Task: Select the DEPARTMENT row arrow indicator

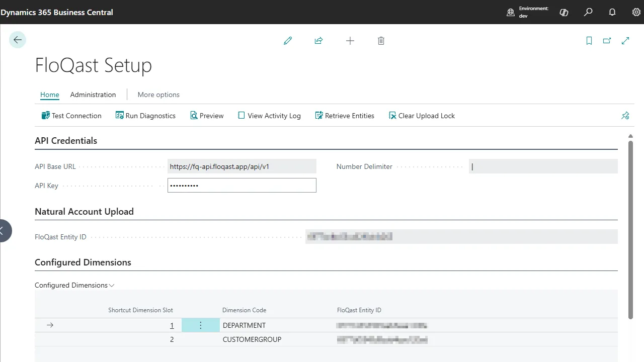Action: (x=50, y=325)
